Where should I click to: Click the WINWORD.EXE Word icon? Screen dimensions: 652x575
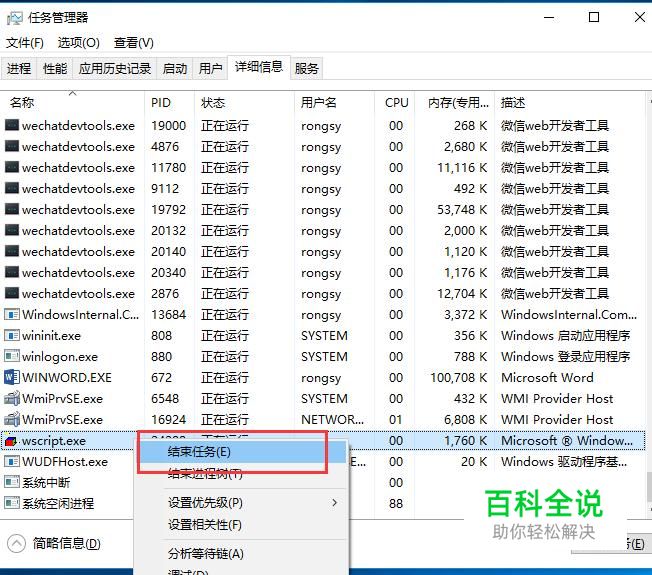coord(12,377)
